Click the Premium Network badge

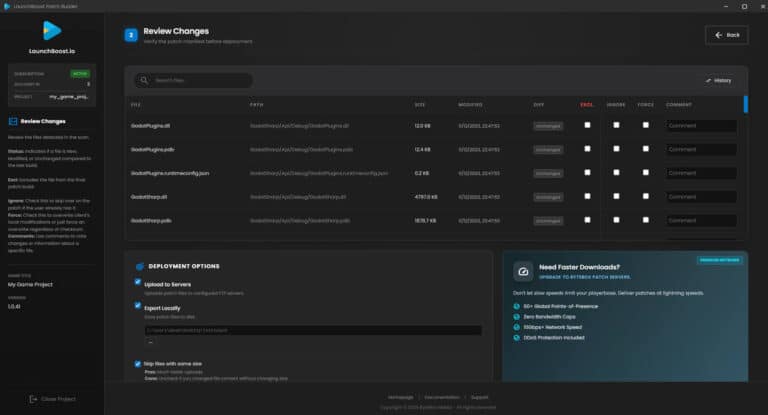[720, 260]
